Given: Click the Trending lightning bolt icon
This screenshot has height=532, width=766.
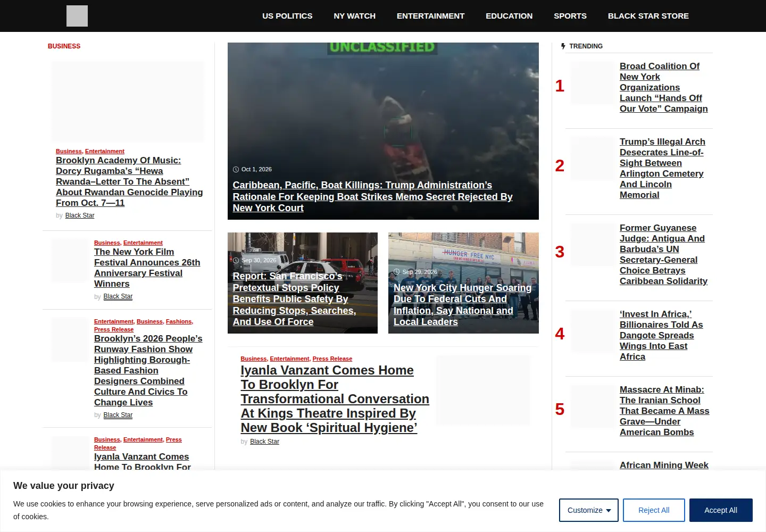Looking at the screenshot, I should (563, 46).
